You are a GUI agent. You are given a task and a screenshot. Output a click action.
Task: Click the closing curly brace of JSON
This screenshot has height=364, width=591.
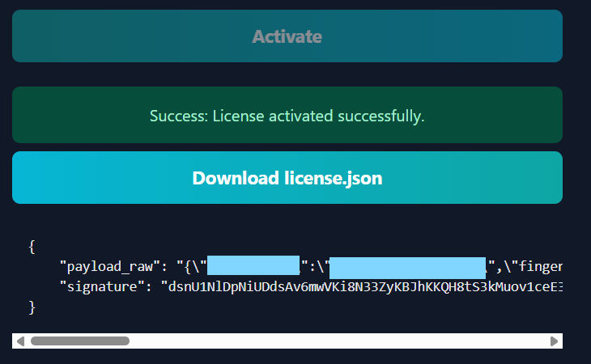pos(32,307)
